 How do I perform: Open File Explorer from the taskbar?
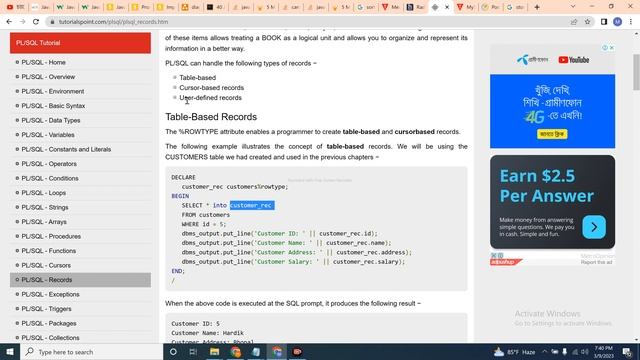[214, 352]
